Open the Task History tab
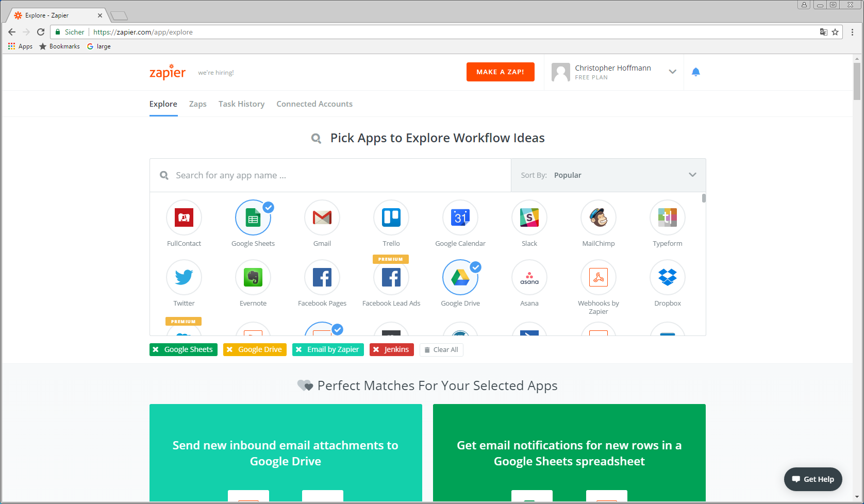This screenshot has width=864, height=504. point(241,104)
